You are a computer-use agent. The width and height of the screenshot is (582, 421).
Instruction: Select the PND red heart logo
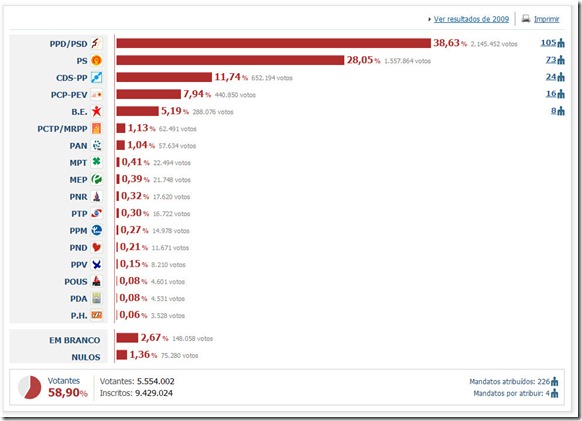click(x=97, y=247)
